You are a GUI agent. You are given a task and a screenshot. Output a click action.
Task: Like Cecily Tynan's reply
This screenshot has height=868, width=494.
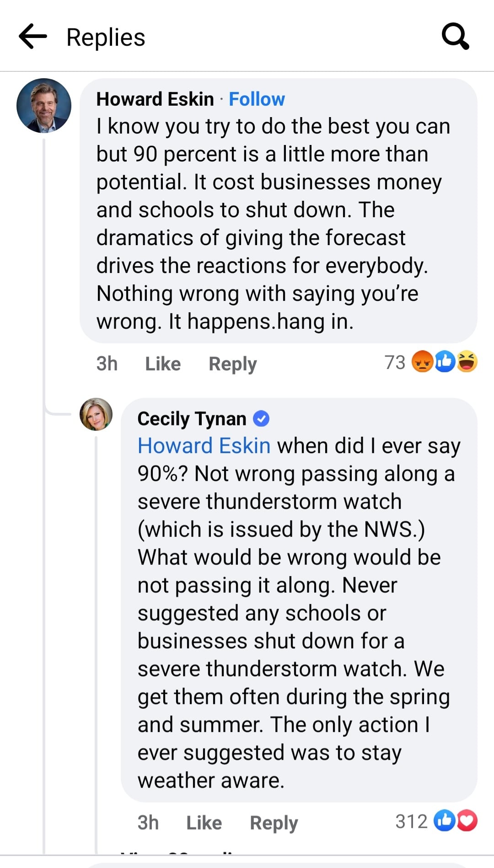204,823
